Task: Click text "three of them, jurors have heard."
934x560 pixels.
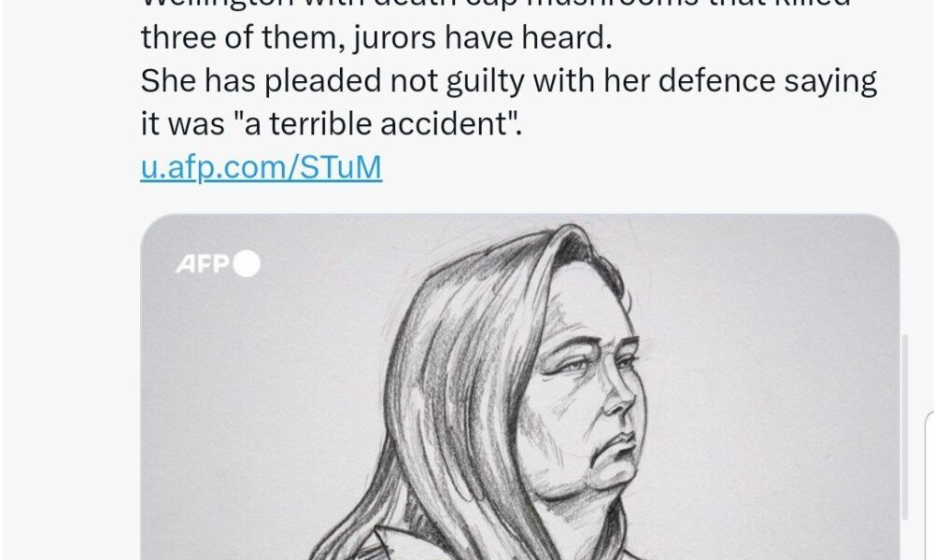Action: pos(375,38)
